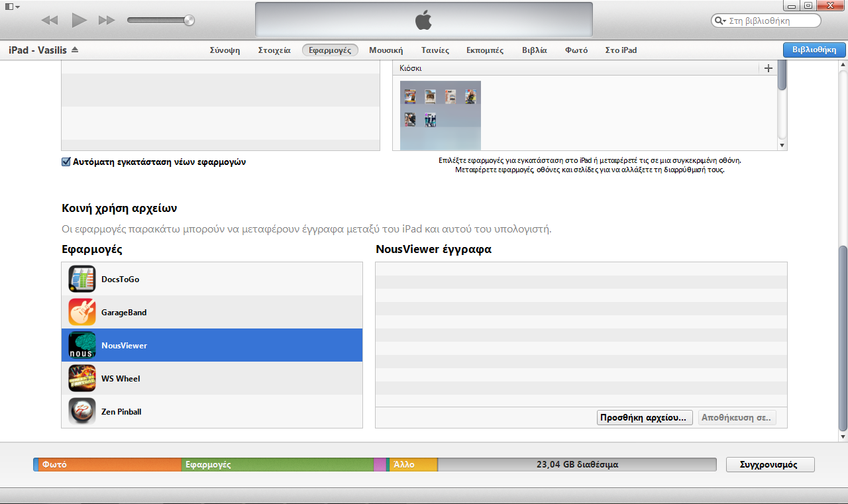Select the Εφαρμογές tab
This screenshot has width=848, height=504.
pos(330,50)
